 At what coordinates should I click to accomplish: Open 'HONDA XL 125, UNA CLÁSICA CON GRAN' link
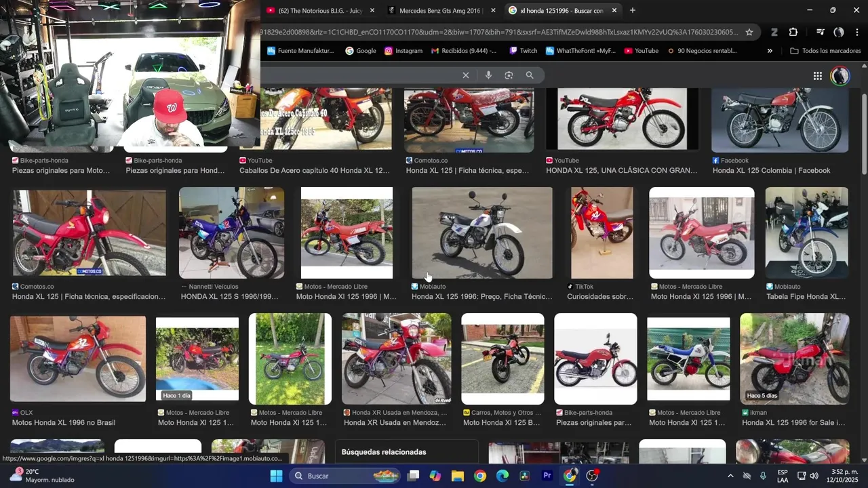(x=622, y=171)
